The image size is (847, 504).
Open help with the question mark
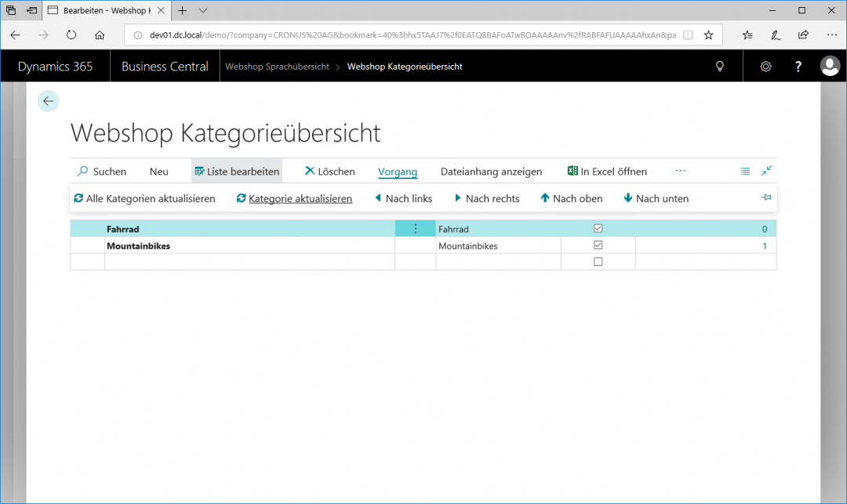click(x=798, y=67)
